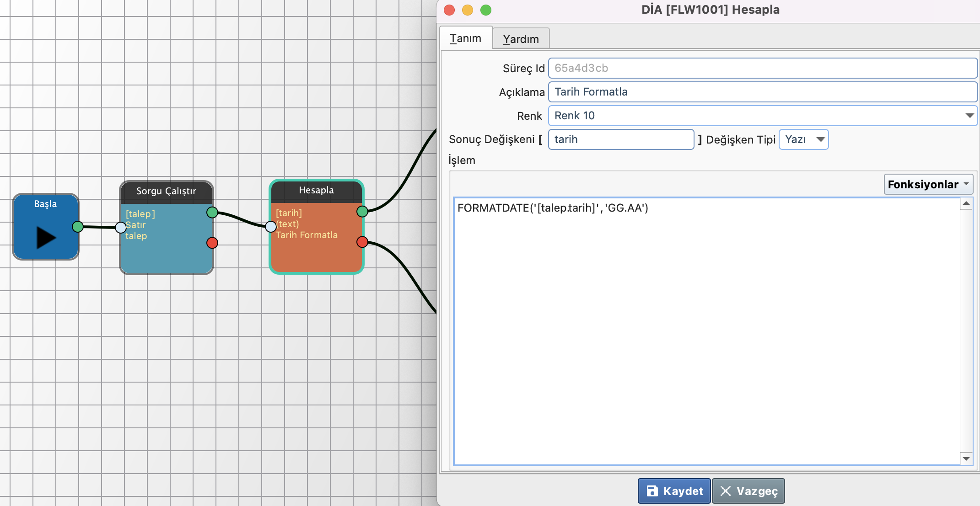This screenshot has width=980, height=506.
Task: Click input port of Hesapla node
Action: (x=270, y=226)
